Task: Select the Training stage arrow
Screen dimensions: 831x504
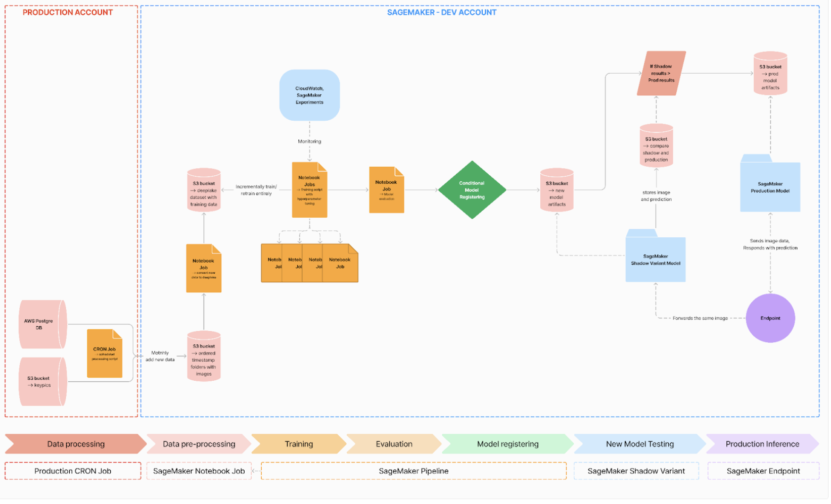Action: click(299, 445)
